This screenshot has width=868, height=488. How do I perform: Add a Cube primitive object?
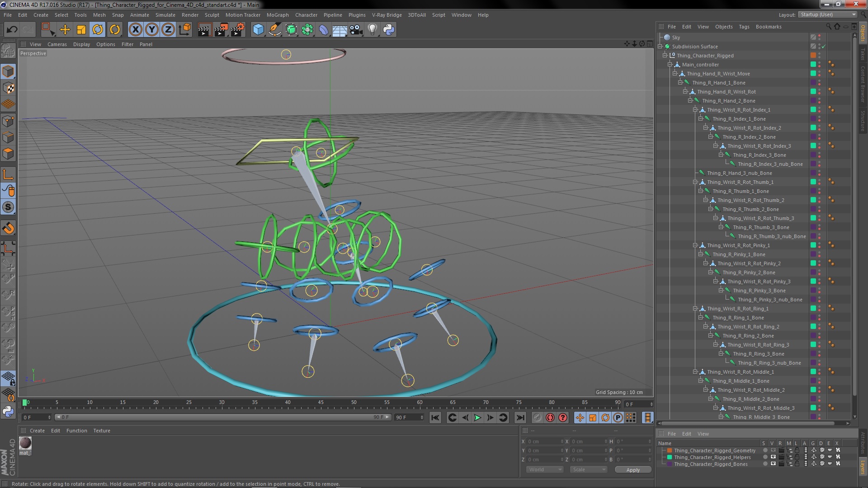[x=258, y=30]
